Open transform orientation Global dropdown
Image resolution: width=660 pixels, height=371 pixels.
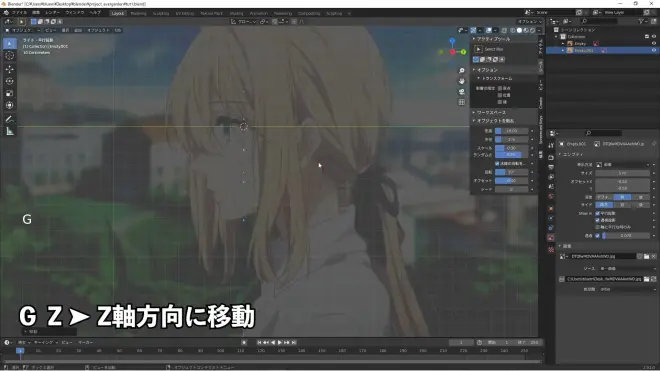pyautogui.click(x=243, y=21)
